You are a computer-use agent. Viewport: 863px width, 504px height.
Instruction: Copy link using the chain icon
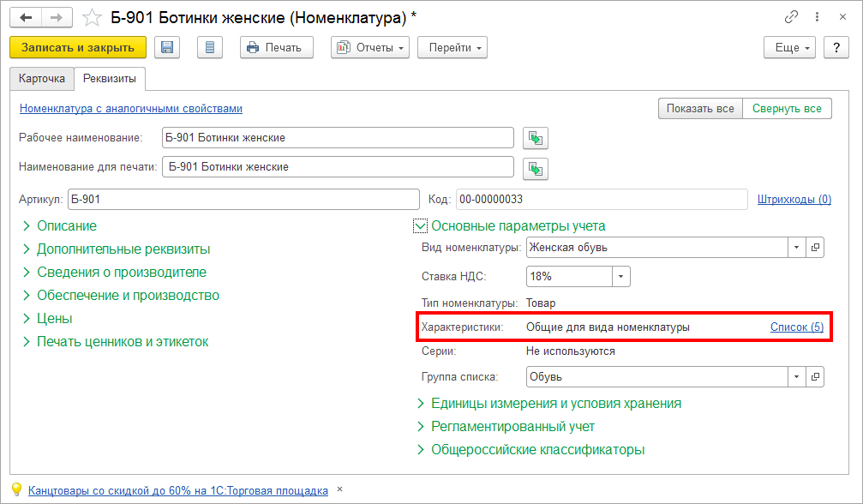791,17
